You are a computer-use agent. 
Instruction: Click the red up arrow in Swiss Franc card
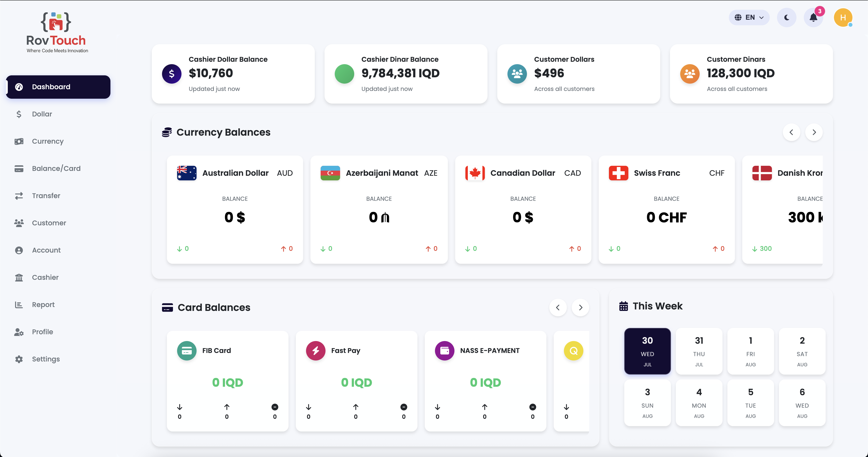[x=715, y=249]
